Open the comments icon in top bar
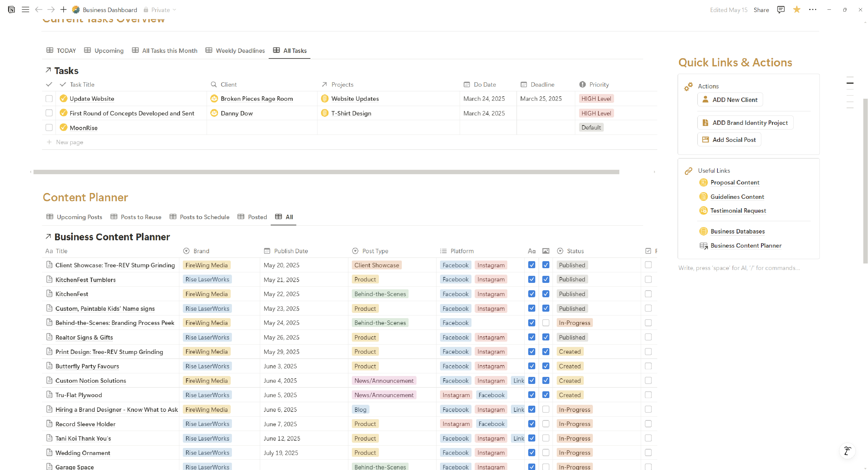 [780, 10]
